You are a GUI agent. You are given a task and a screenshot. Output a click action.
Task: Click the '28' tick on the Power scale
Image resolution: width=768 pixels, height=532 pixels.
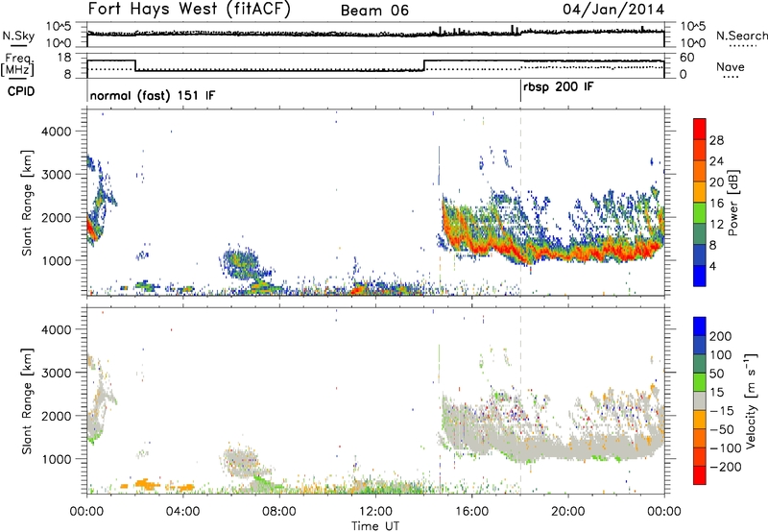(716, 140)
